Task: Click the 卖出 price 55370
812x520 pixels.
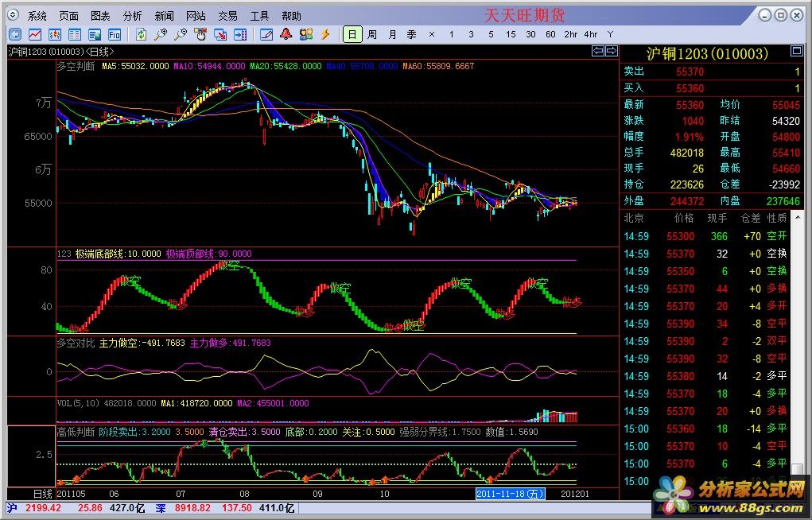Action: [690, 72]
